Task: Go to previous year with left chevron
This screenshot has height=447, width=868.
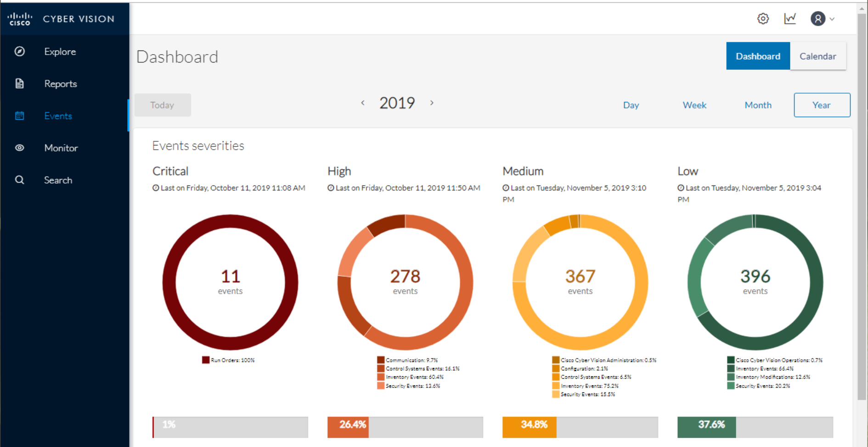Action: pyautogui.click(x=363, y=103)
